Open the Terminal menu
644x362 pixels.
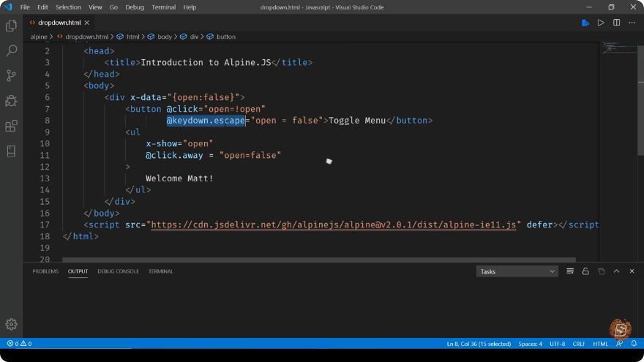pos(163,7)
